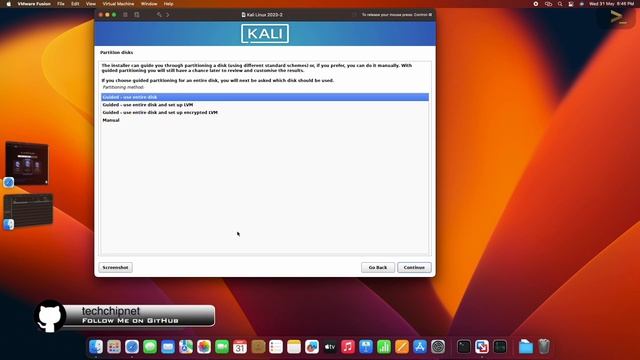Open Pages from the Dock
Screen dimensions: 640x360
(x=402, y=347)
